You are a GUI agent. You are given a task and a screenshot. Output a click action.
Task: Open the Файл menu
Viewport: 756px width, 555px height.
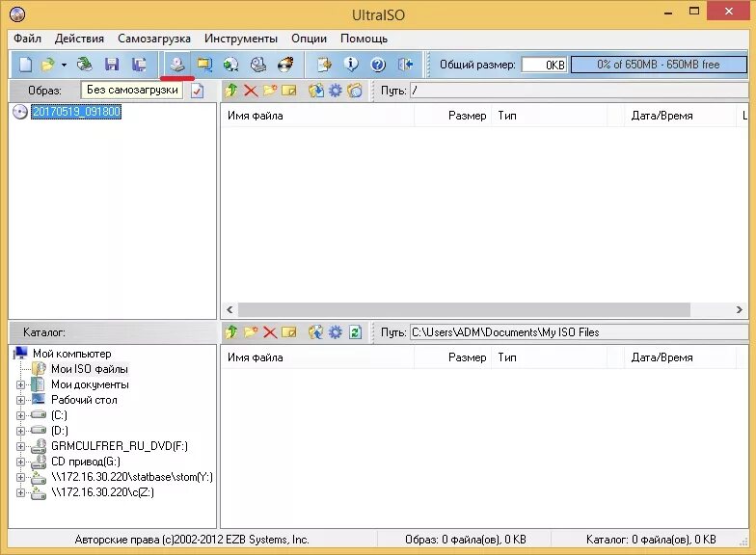click(x=27, y=39)
